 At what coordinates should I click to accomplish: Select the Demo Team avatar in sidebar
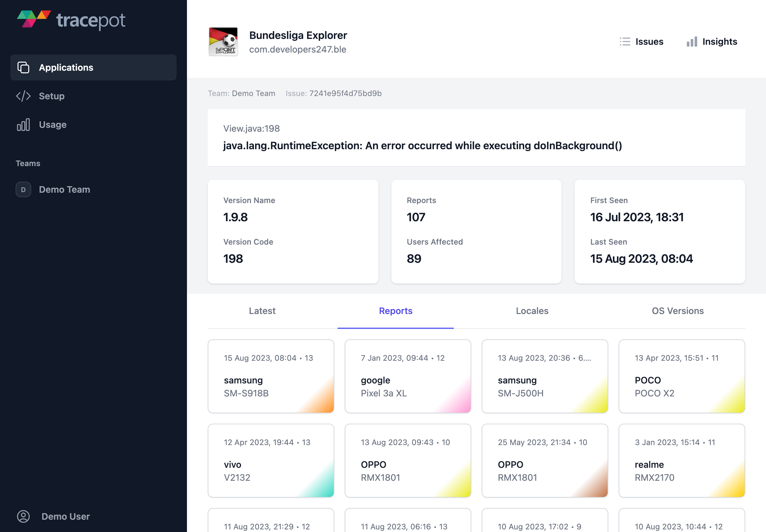[23, 189]
